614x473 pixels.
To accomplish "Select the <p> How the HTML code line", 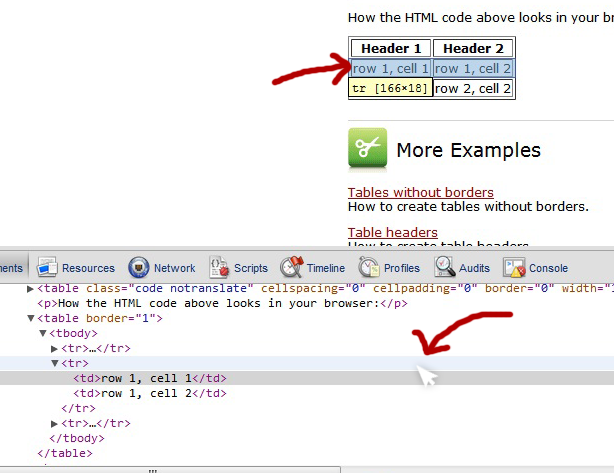I will pos(222,303).
